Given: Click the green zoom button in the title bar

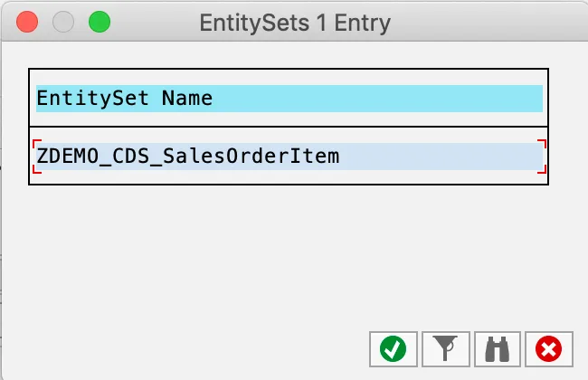Looking at the screenshot, I should click(x=99, y=22).
